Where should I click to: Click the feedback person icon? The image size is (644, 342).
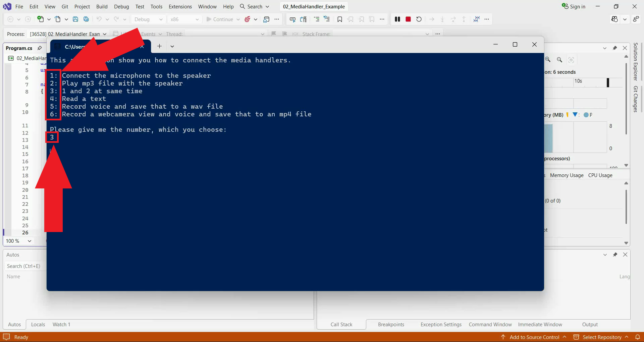click(x=636, y=19)
